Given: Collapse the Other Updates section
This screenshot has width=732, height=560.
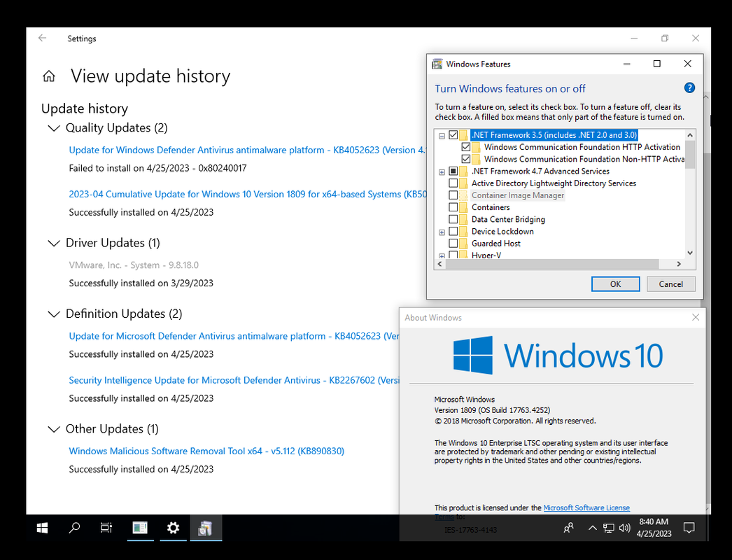Looking at the screenshot, I should pos(54,429).
